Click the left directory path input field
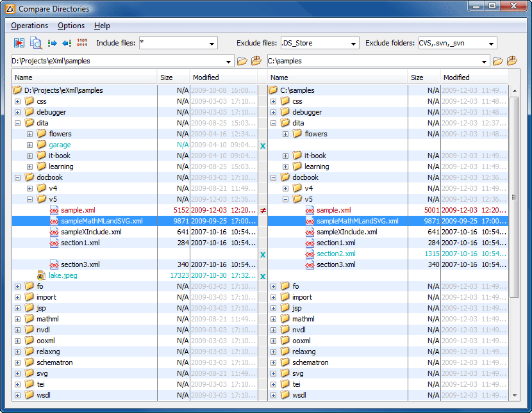Viewport: 532px width, 413px height. 117,61
